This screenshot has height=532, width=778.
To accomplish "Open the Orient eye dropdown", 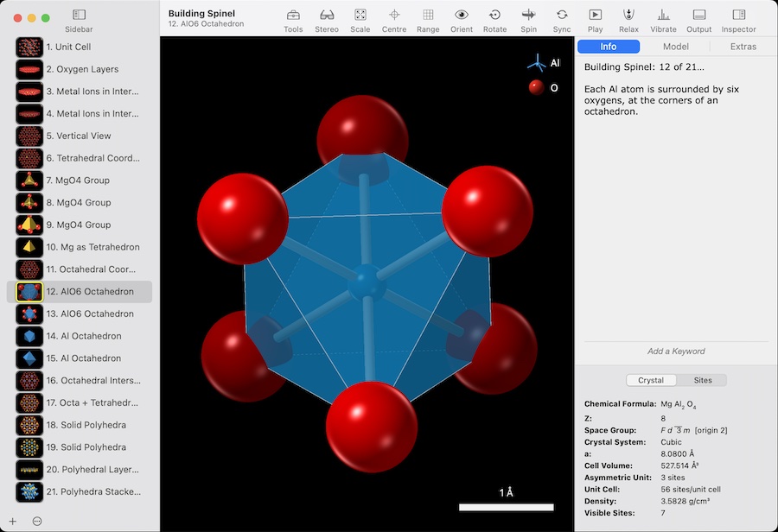I will (x=462, y=15).
